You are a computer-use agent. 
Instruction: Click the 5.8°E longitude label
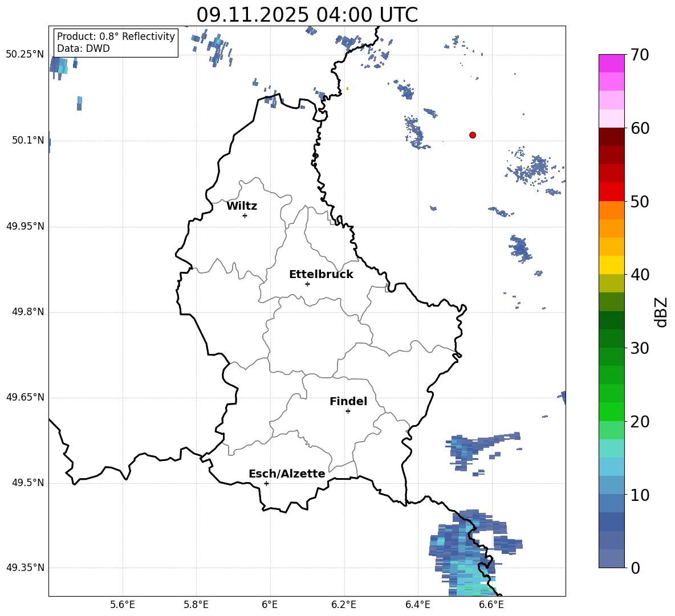196,605
